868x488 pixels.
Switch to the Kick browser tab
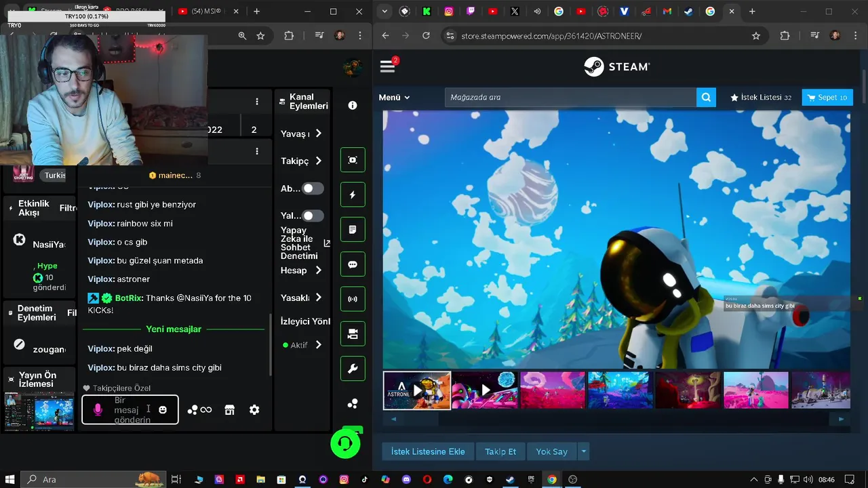point(427,12)
